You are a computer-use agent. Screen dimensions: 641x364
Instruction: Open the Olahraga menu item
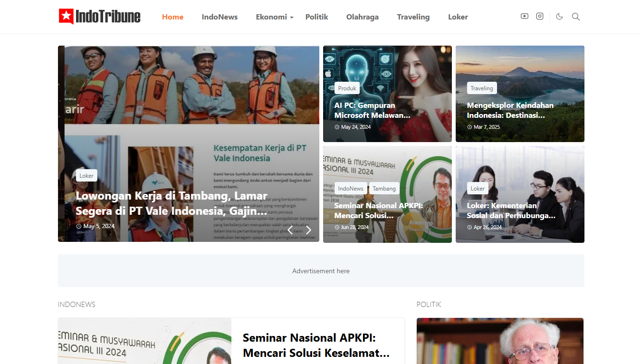[x=362, y=17]
